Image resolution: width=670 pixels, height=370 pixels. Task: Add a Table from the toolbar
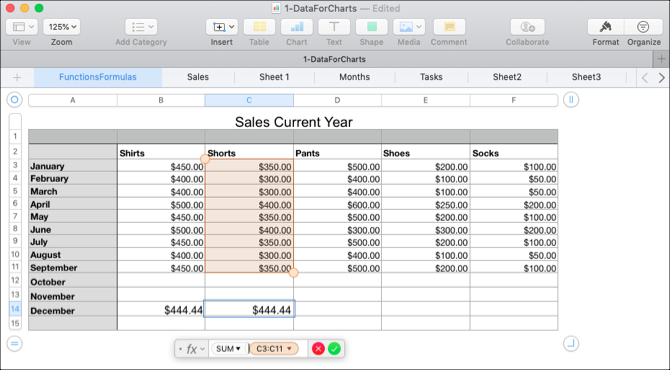tap(259, 27)
